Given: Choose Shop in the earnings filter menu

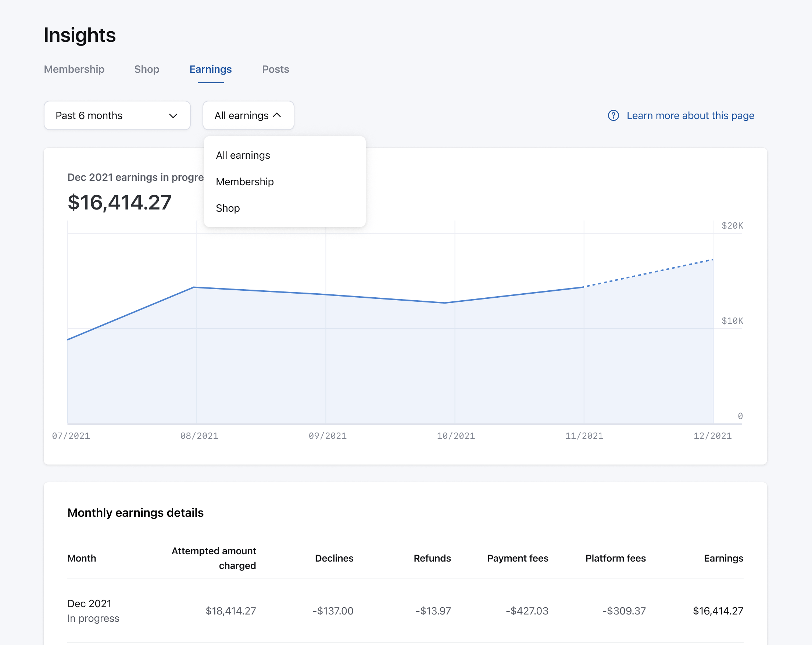Looking at the screenshot, I should click(x=228, y=208).
